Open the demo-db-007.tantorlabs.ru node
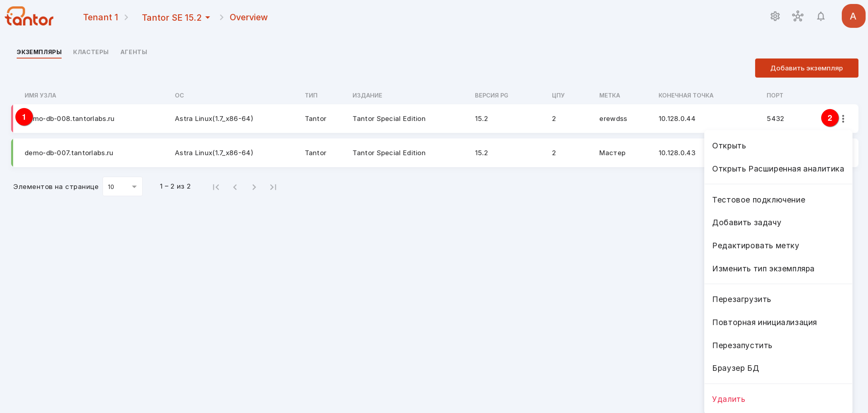868x413 pixels. tap(69, 153)
